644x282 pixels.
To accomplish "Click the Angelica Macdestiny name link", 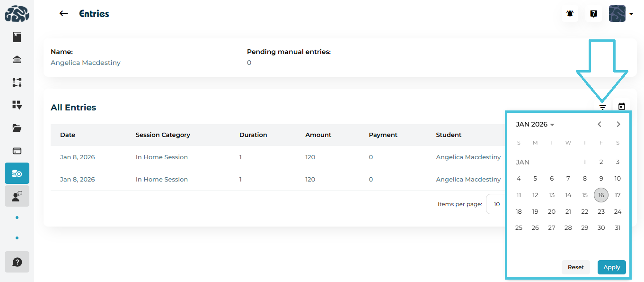I will pyautogui.click(x=86, y=63).
